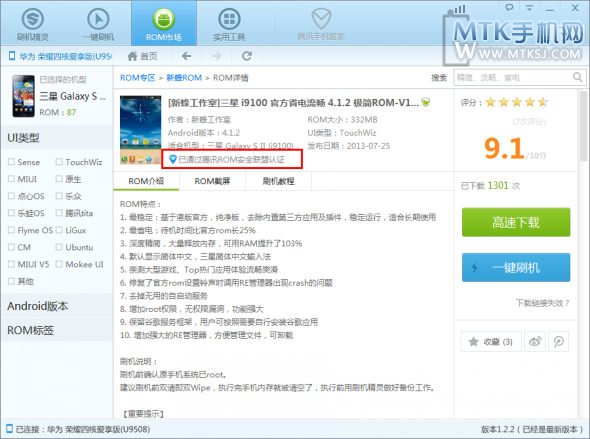The height and width of the screenshot is (439, 590).
Task: Click the green badge after ROM title
Action: (426, 102)
